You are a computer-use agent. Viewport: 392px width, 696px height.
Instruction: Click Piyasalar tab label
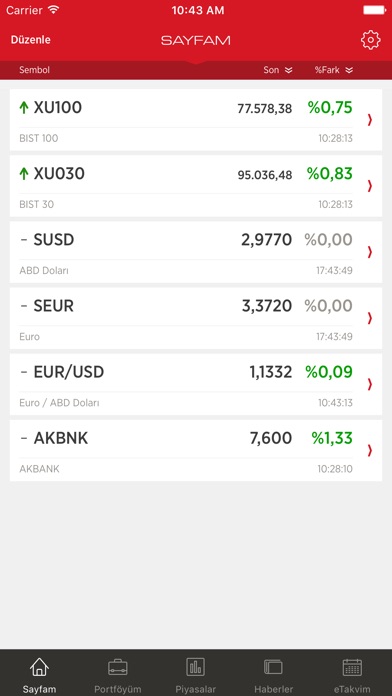(195, 689)
